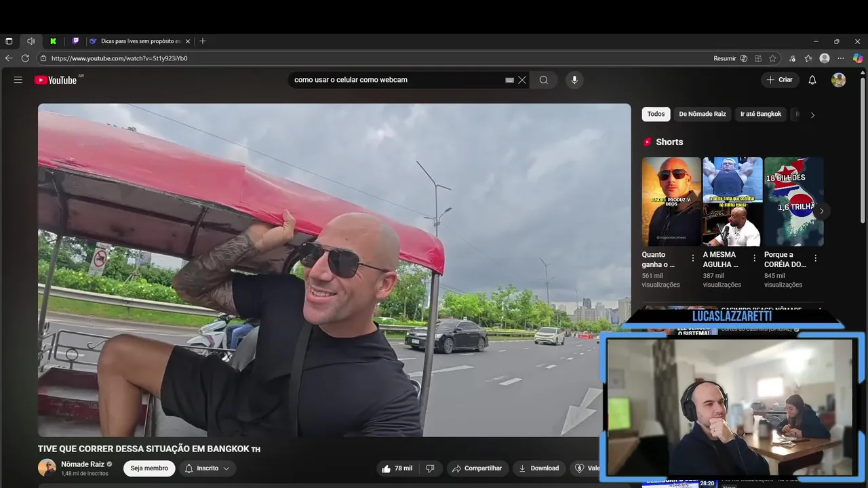This screenshot has height=488, width=868.
Task: Mute the tab via speaker icon
Action: pos(31,41)
